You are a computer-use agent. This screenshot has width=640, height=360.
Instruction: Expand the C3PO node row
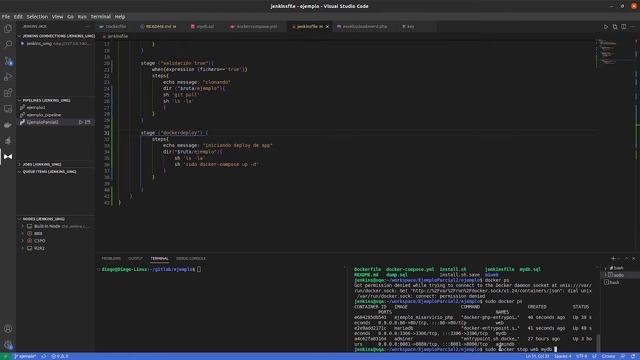(56, 241)
